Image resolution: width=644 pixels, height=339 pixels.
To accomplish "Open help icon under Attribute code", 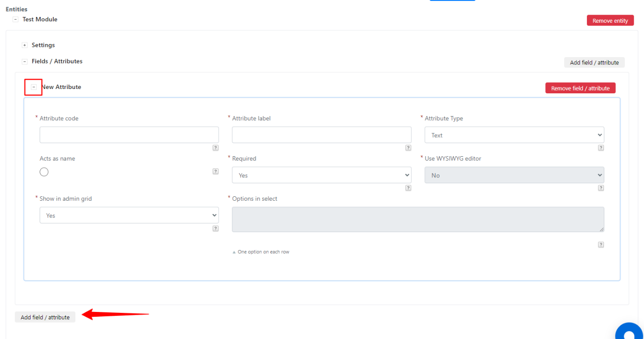I will point(216,148).
